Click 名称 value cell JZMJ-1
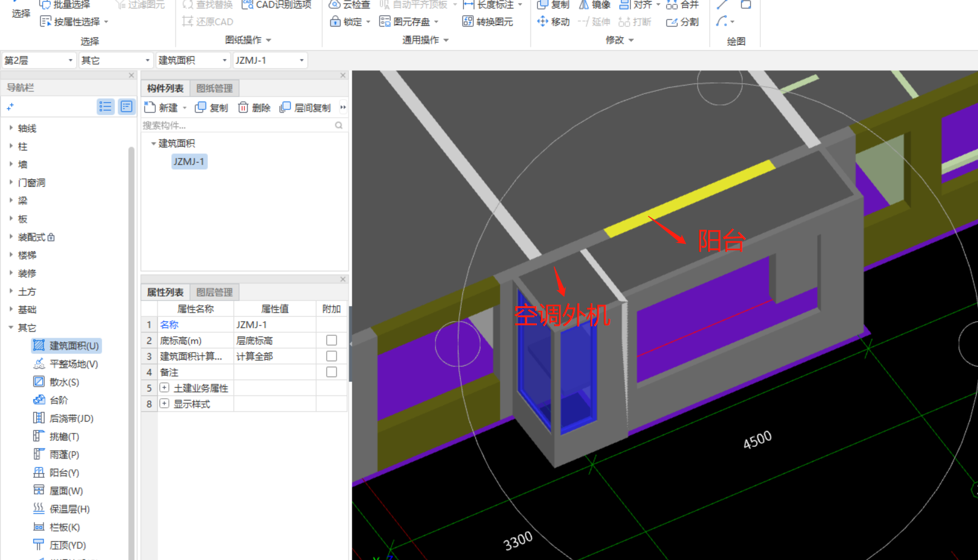Viewport: 978px width, 560px height. pos(274,324)
